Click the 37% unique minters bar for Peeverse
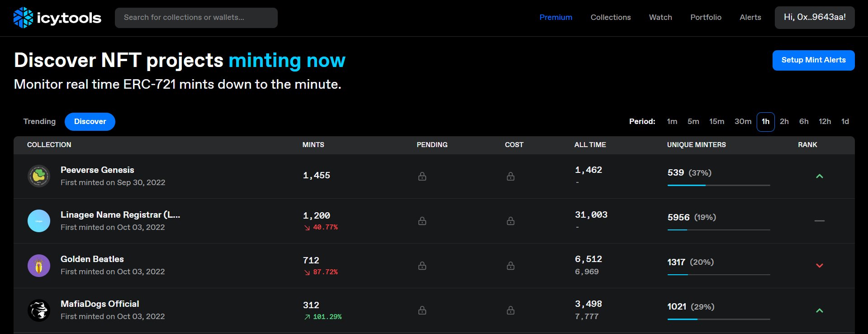 coord(719,185)
